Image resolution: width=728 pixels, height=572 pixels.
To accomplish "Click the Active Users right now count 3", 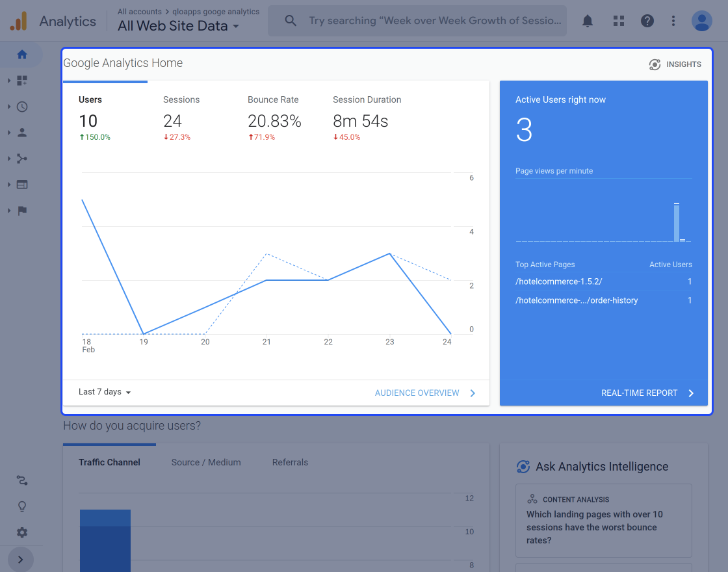I will (x=524, y=130).
